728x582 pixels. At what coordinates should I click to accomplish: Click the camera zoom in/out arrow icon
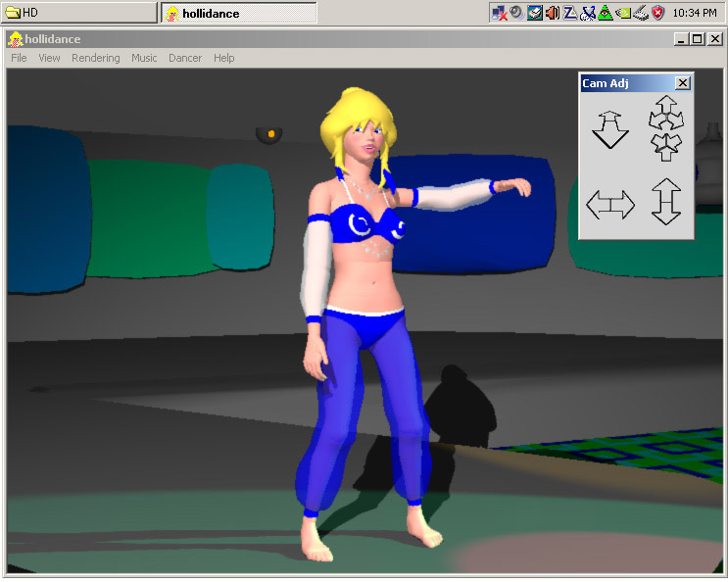point(610,129)
